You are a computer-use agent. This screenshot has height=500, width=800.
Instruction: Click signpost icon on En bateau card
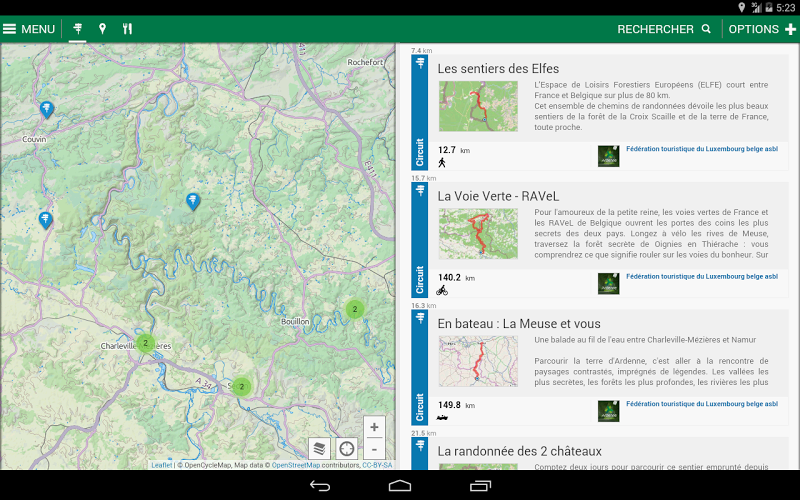point(420,318)
